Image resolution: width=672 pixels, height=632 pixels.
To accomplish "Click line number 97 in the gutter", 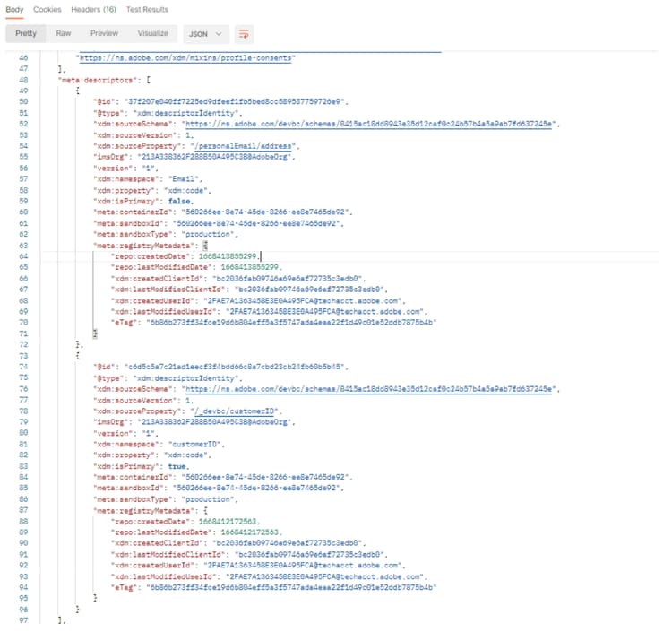I will [23, 620].
